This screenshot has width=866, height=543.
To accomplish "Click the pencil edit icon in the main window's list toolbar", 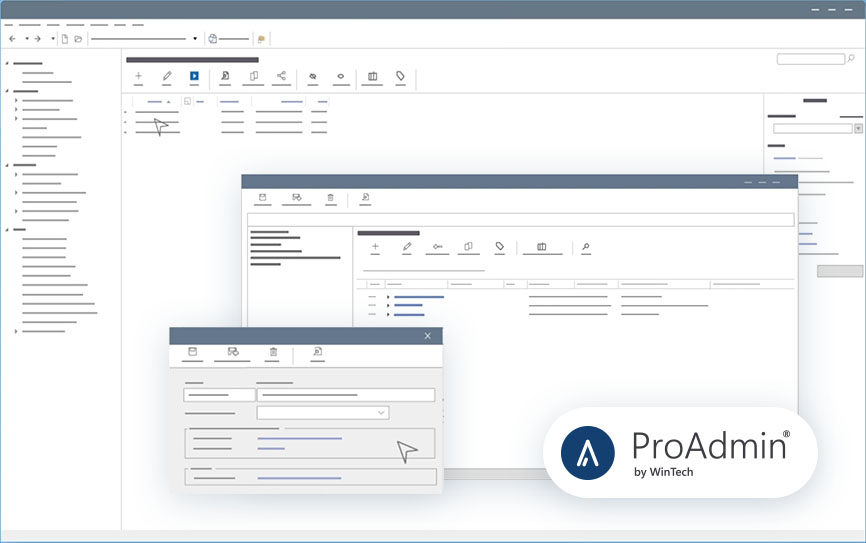I will (167, 76).
